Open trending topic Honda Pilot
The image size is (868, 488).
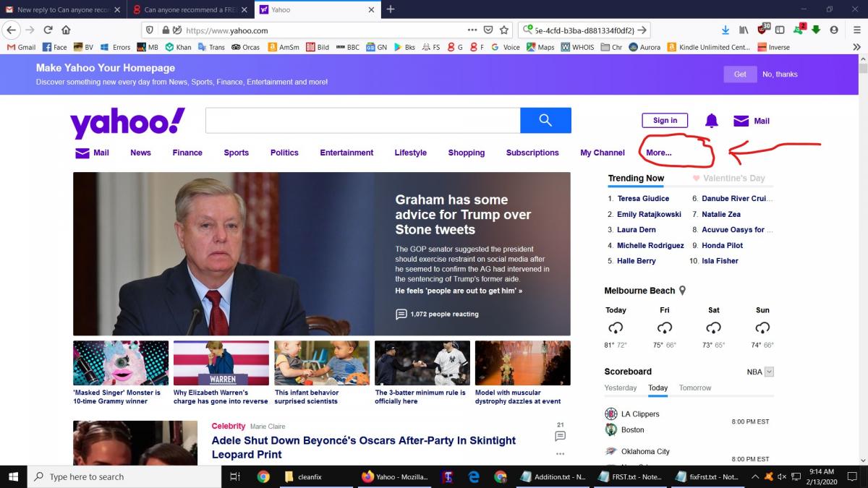(722, 246)
